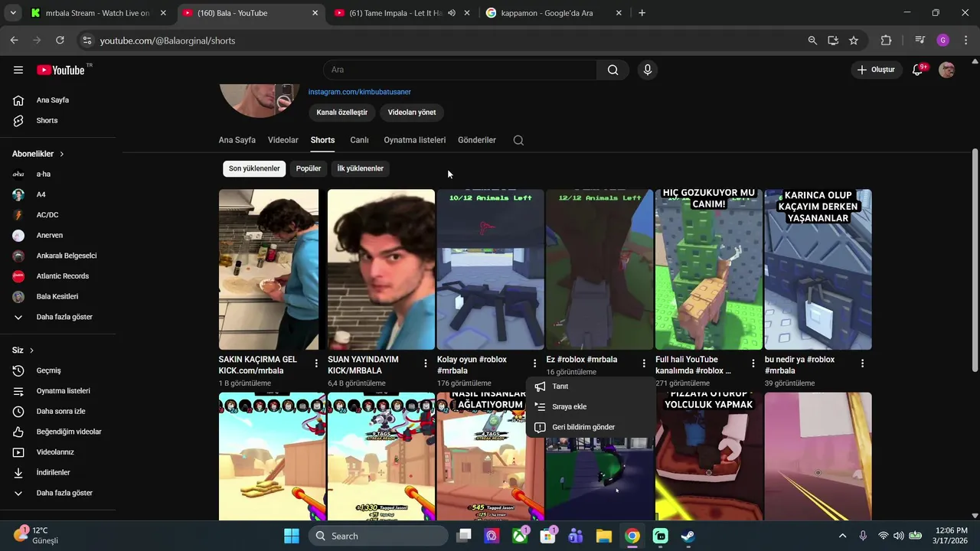Viewport: 980px width, 551px height.
Task: Open the Siz section chevron
Action: pos(31,350)
